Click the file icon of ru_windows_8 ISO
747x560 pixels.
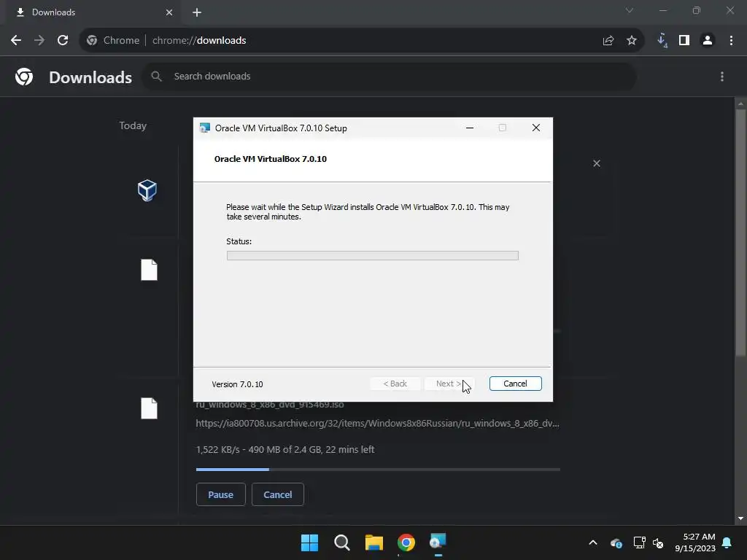click(x=149, y=408)
